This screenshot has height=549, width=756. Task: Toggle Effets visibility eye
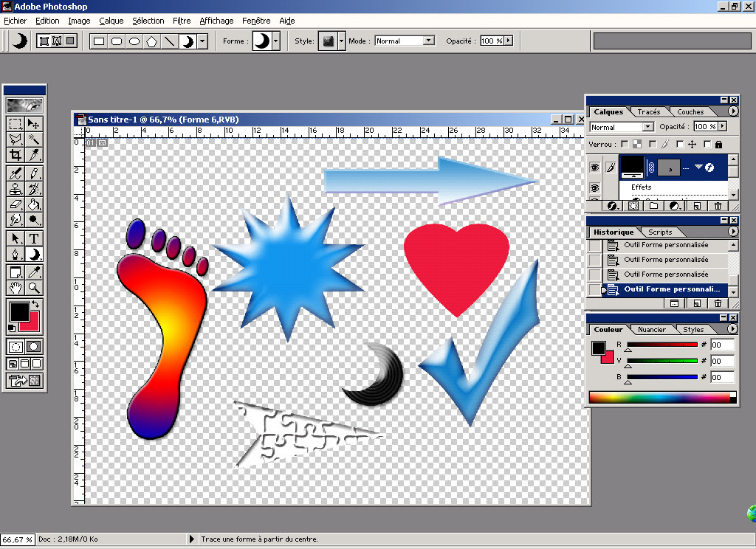click(594, 187)
